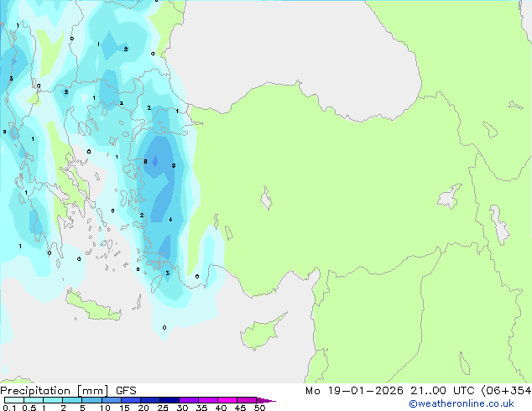Click the above-50 mm arrow legend tip
532x411 pixels.
click(x=266, y=400)
